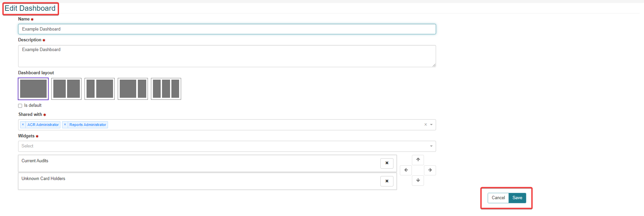Remove ACR Administrator from Shared with
The height and width of the screenshot is (216, 644).
point(22,125)
